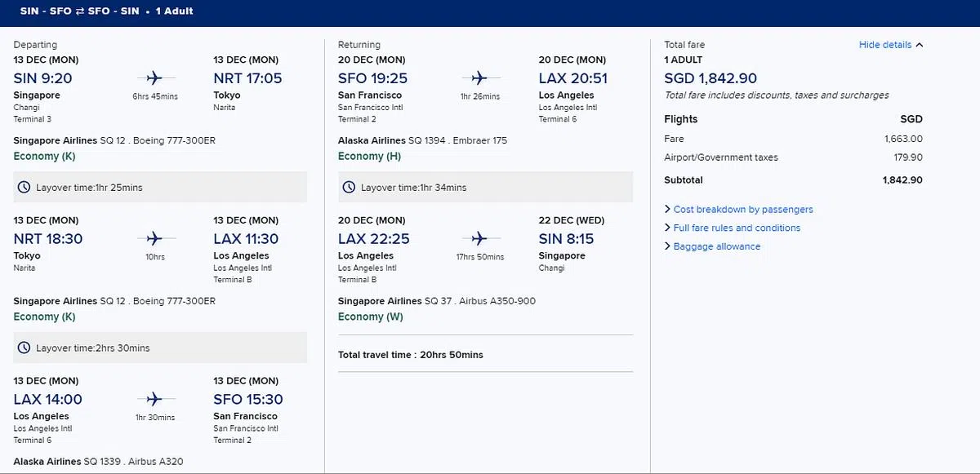Click the airplane icon on SFO to LAX return
Image resolution: width=980 pixels, height=474 pixels.
479,78
